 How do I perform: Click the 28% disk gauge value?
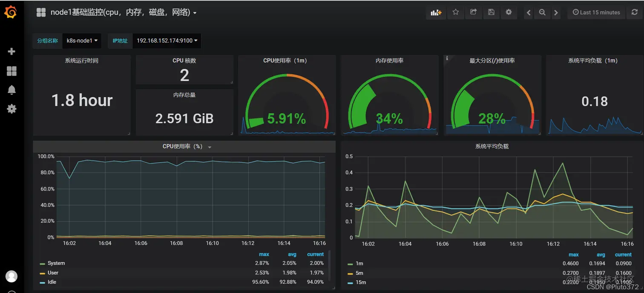[x=492, y=119]
